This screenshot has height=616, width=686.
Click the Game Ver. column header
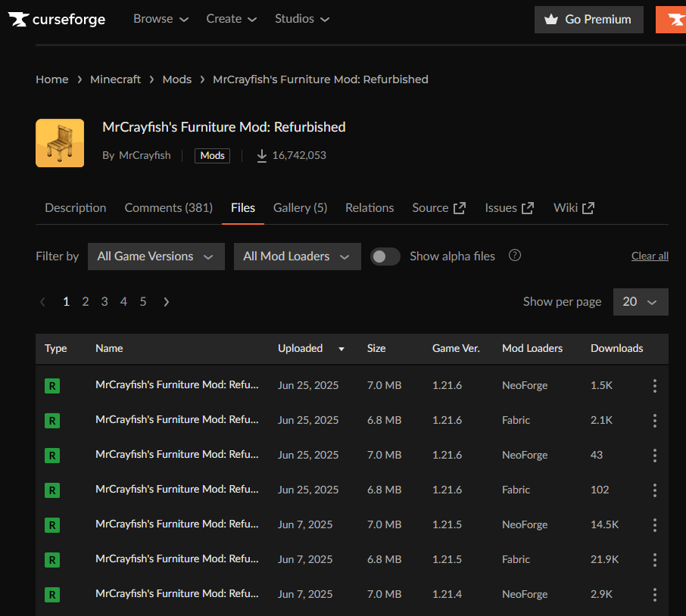click(456, 348)
